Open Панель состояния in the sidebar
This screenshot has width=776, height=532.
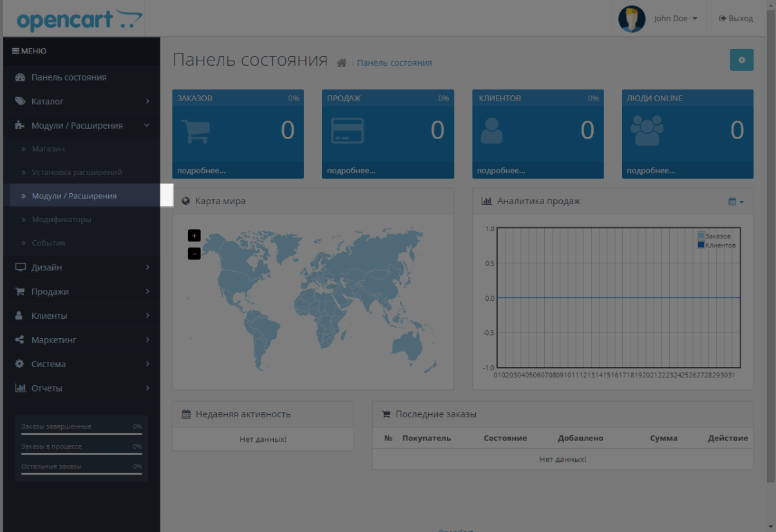tap(69, 77)
